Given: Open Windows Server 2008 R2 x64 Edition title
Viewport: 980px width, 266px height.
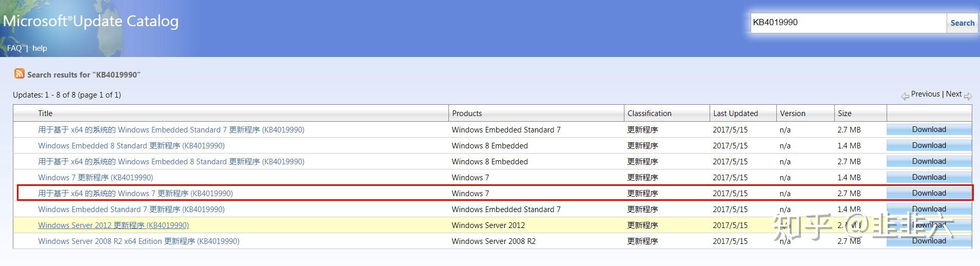Looking at the screenshot, I should (139, 241).
